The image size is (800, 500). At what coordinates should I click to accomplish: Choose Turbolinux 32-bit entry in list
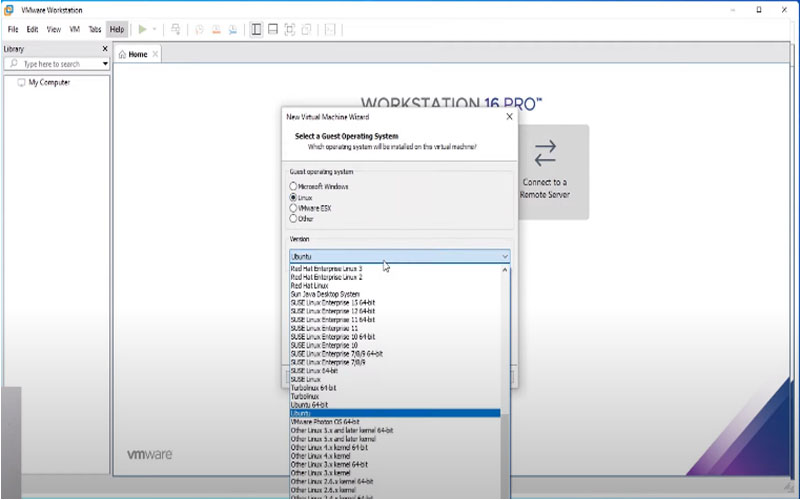point(395,396)
